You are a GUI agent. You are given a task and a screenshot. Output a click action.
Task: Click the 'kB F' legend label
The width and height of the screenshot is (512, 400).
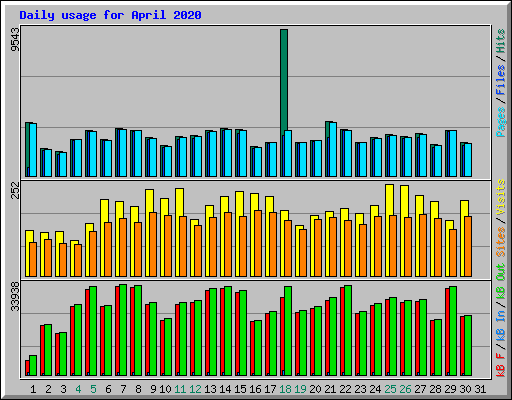(501, 365)
